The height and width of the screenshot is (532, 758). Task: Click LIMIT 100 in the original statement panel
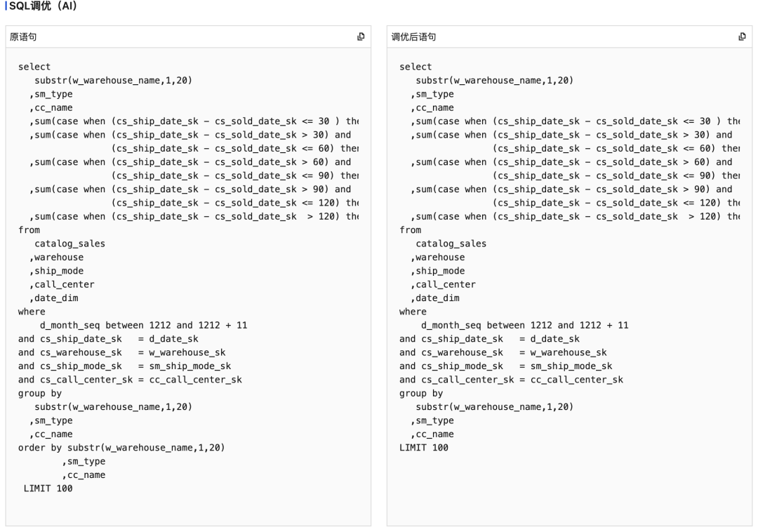[x=48, y=488]
